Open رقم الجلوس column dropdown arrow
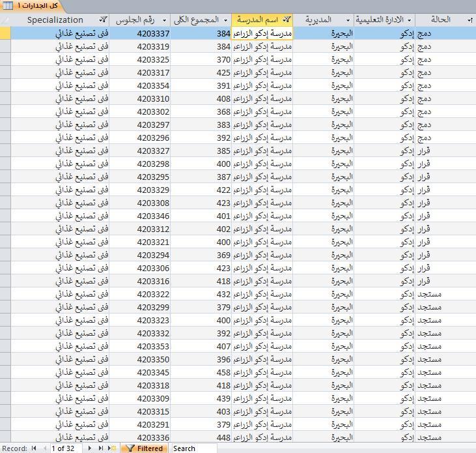 [165, 20]
